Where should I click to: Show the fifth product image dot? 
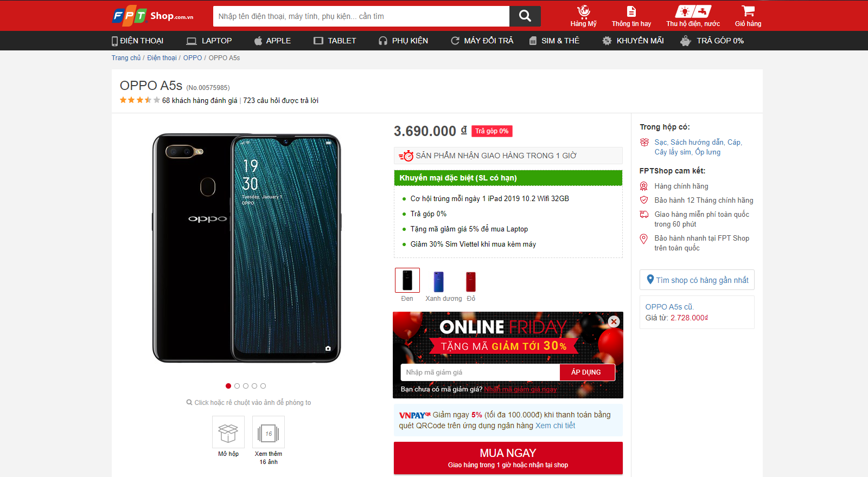[263, 386]
